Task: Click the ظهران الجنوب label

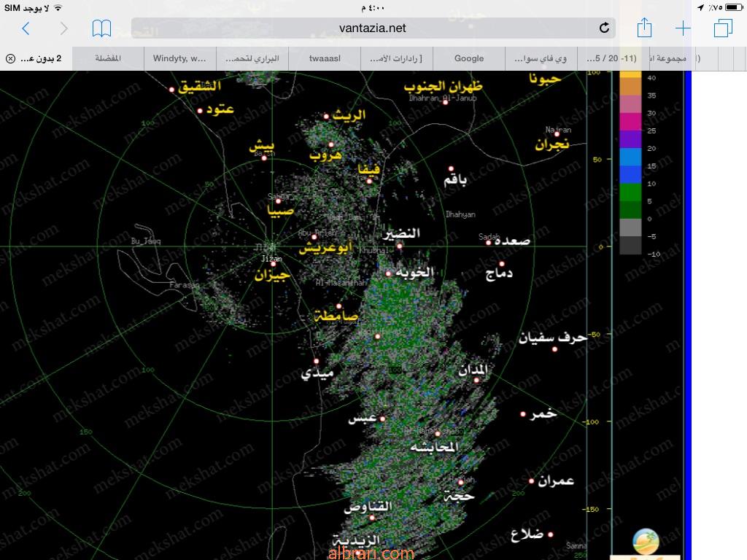Action: [x=444, y=87]
